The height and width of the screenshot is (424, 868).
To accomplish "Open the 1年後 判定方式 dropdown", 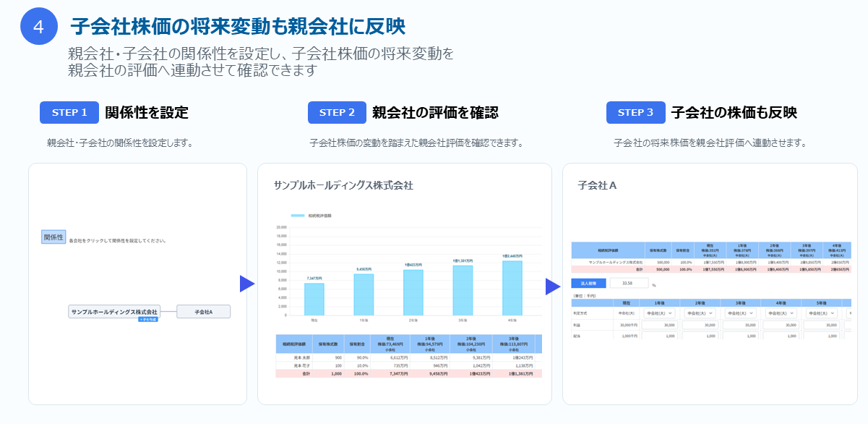I will (x=658, y=313).
